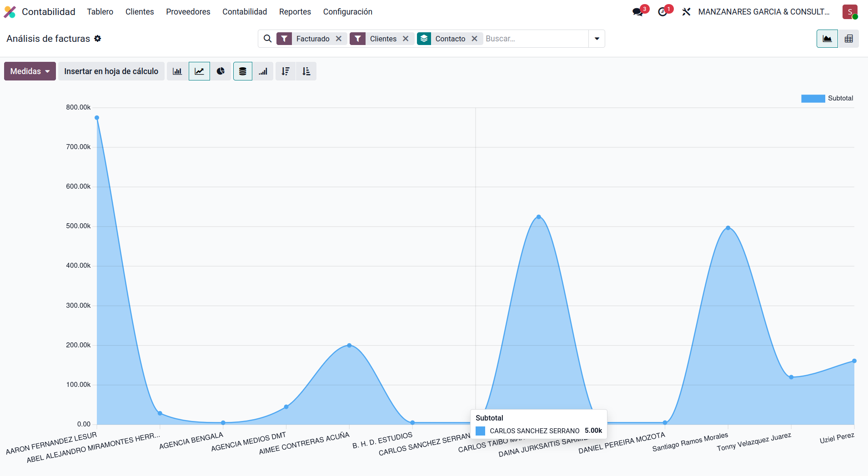This screenshot has height=476, width=868.
Task: Remove the Facturado filter
Action: click(x=339, y=39)
